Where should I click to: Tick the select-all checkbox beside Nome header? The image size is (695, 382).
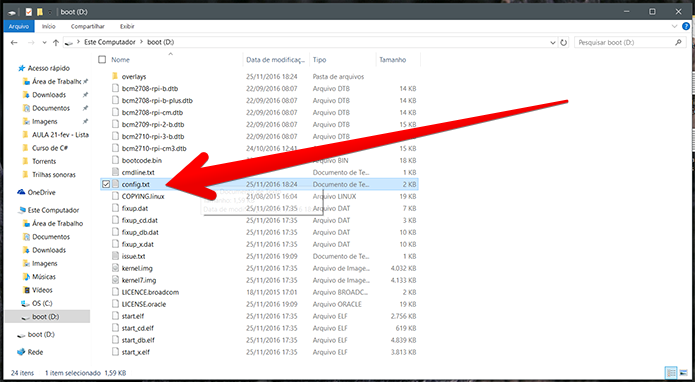[x=102, y=59]
